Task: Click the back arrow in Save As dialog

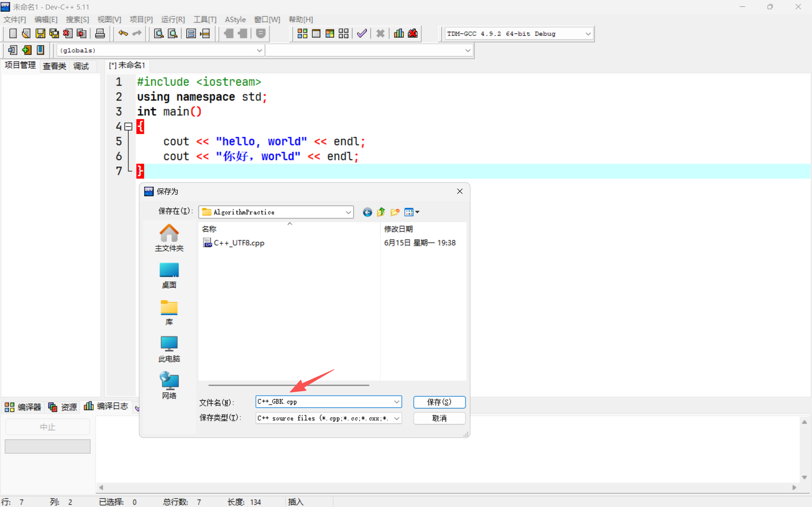Action: pos(367,212)
